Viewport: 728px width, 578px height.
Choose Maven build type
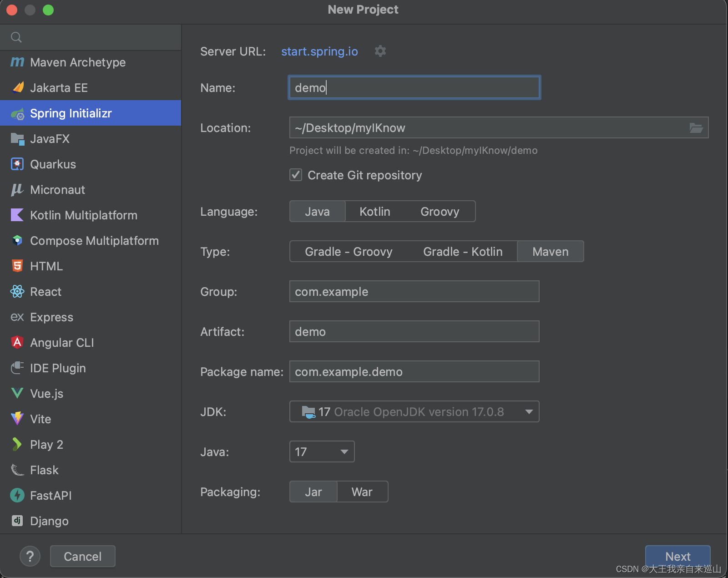[x=551, y=251]
